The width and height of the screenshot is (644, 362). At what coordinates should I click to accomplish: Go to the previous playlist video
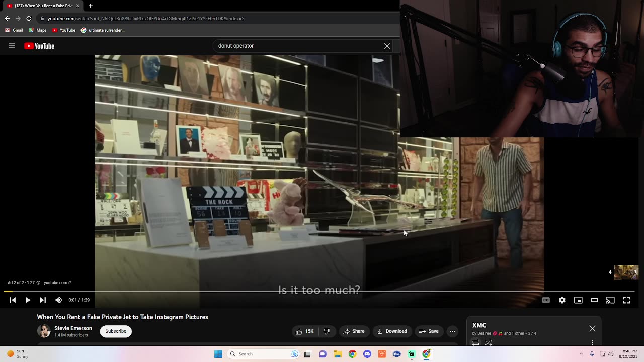[x=13, y=300]
